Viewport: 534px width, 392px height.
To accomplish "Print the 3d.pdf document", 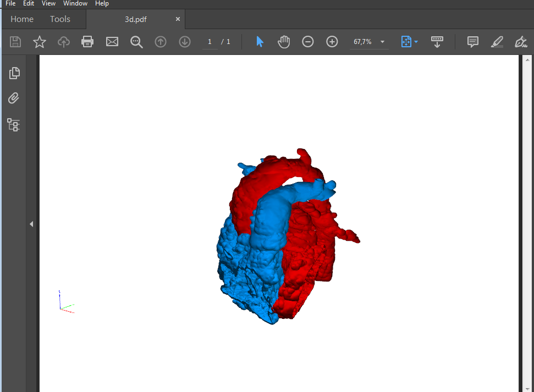I will pyautogui.click(x=87, y=42).
